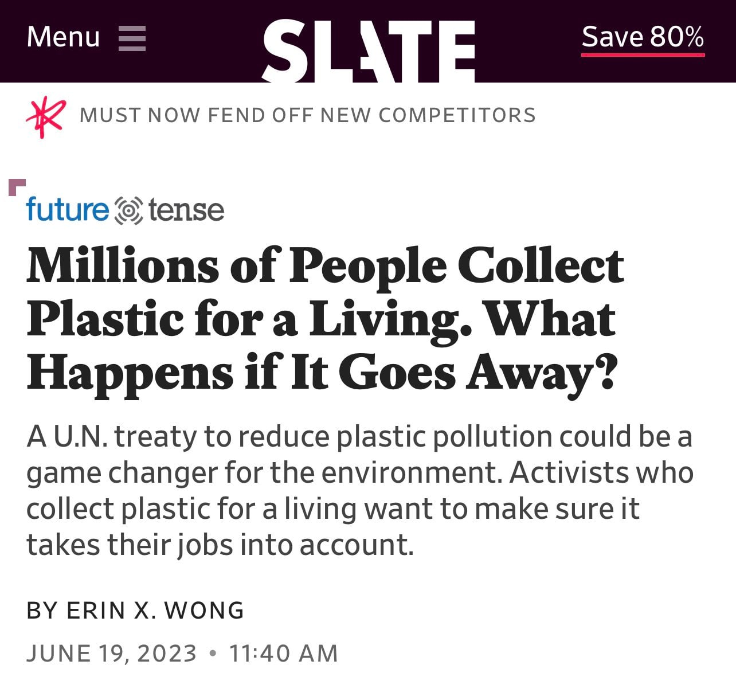Click the red starburst trending icon
Screen dimensions: 736x700
(46, 117)
